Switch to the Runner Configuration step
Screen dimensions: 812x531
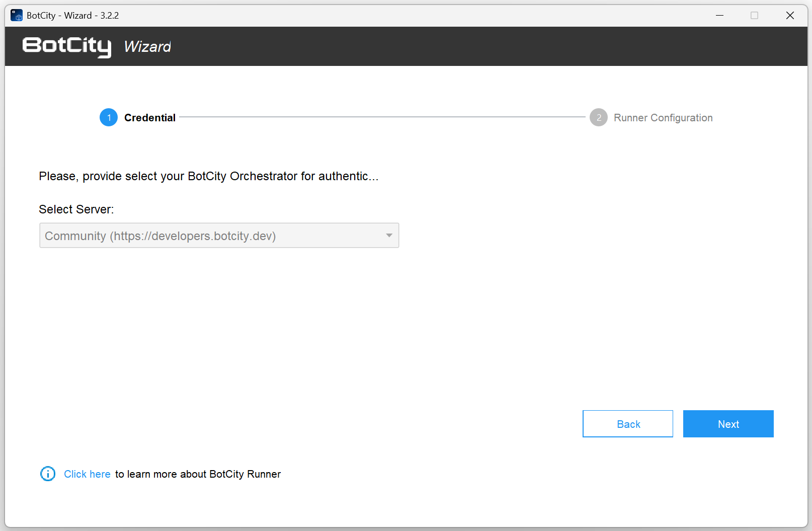[663, 117]
